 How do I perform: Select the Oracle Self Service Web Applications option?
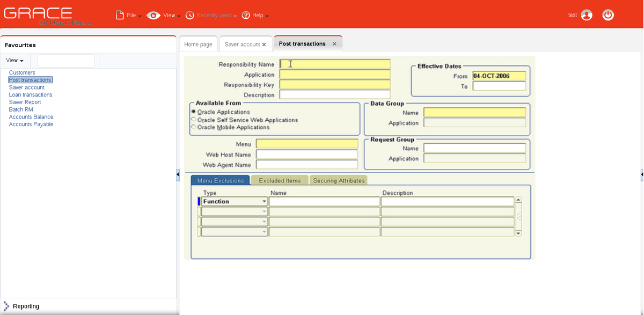pos(194,120)
